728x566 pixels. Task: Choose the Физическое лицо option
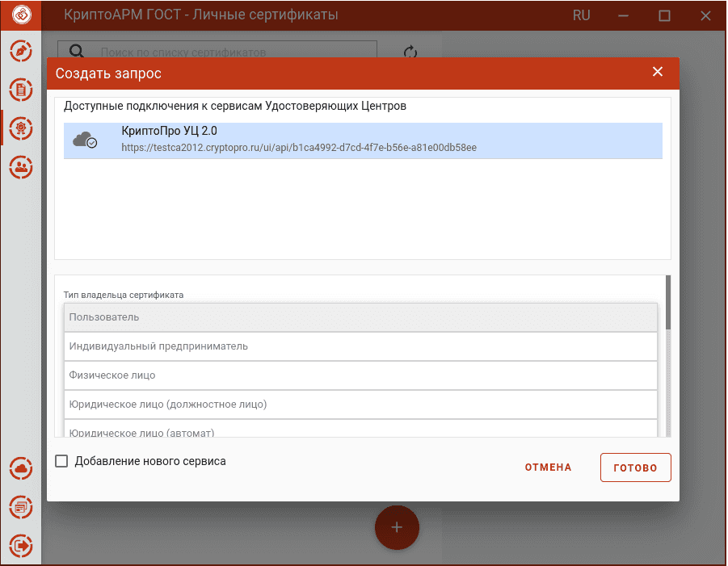click(x=360, y=375)
